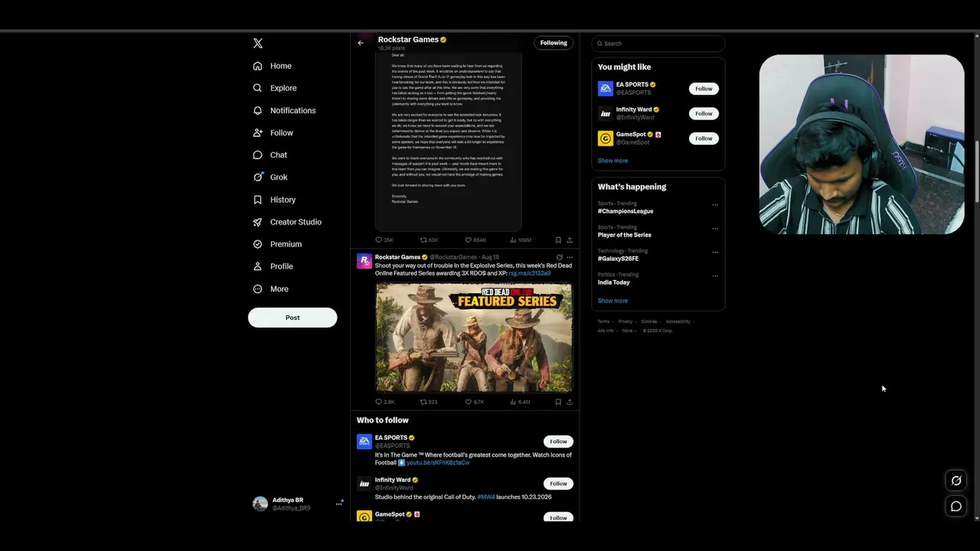The height and width of the screenshot is (551, 980).
Task: Show more under You might like
Action: tap(612, 161)
